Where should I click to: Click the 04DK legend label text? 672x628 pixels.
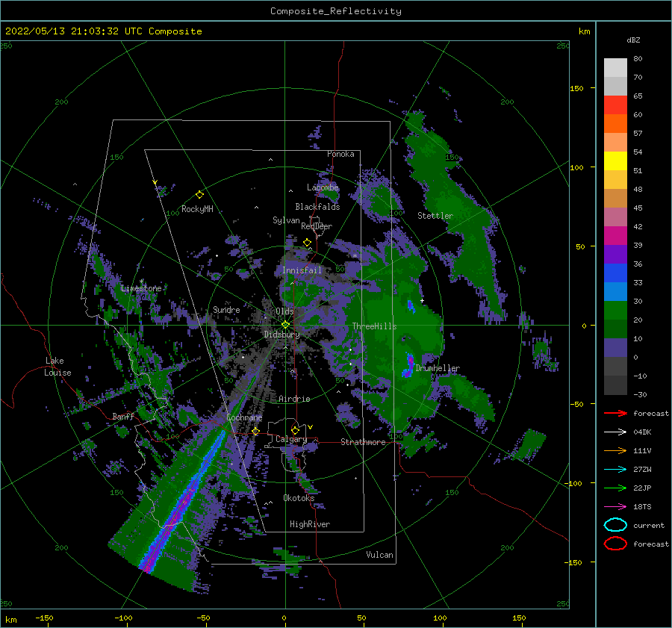(642, 432)
